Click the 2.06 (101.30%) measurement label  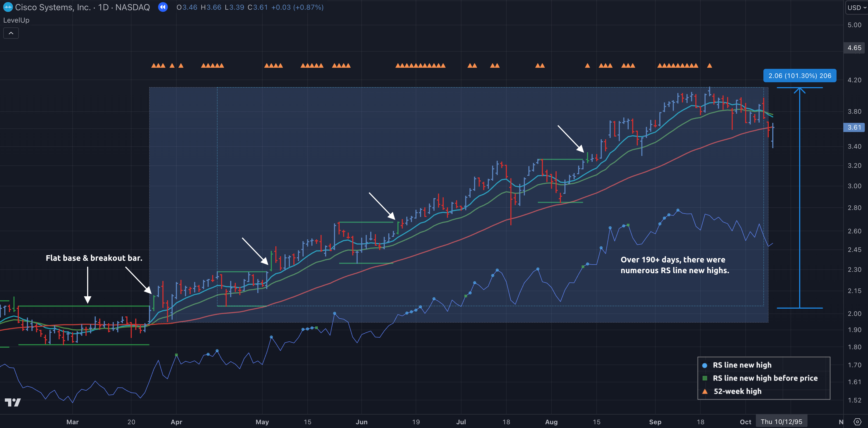pyautogui.click(x=800, y=76)
